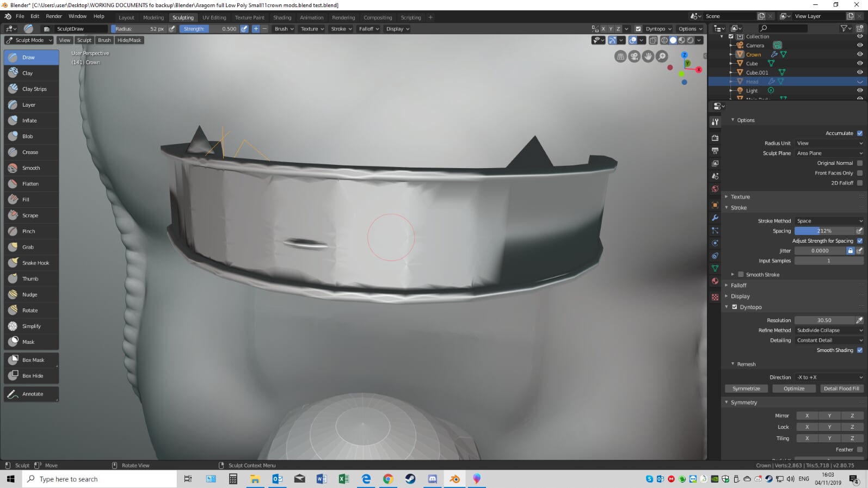The height and width of the screenshot is (488, 868).
Task: Open the Sculpt Plane dropdown
Action: pos(829,153)
